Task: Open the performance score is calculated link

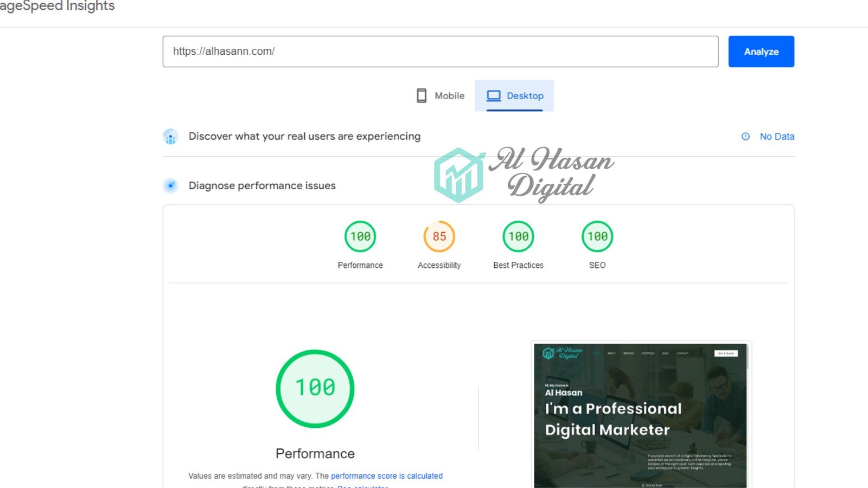Action: pyautogui.click(x=387, y=476)
